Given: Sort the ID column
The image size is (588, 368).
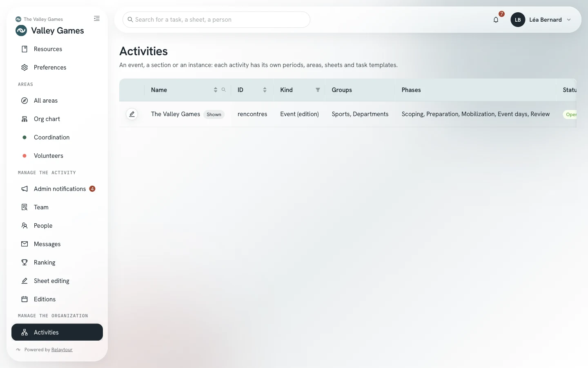Looking at the screenshot, I should pyautogui.click(x=265, y=90).
